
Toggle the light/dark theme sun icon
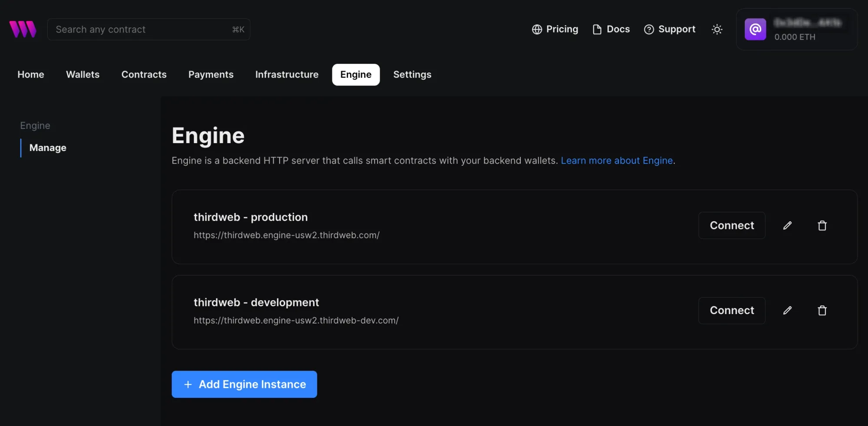tap(717, 29)
